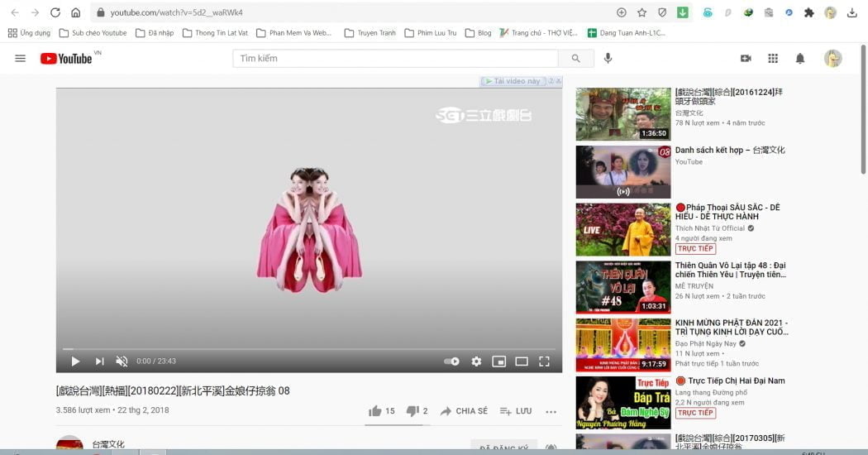The image size is (868, 455).
Task: Toggle the autoplay switch in player
Action: [451, 362]
